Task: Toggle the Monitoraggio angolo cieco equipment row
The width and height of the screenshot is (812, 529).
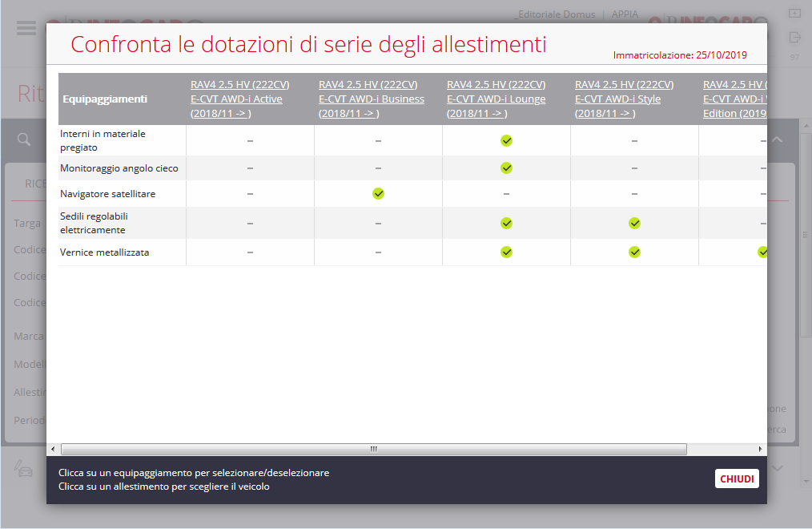Action: [119, 168]
